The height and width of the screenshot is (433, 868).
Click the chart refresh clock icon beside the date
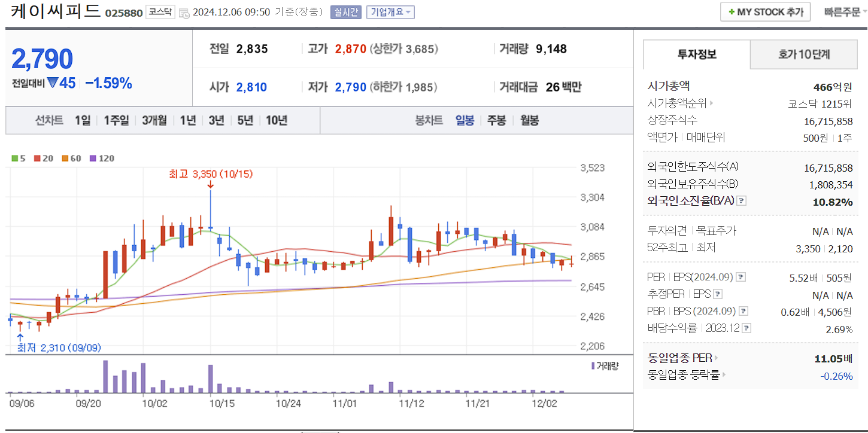click(186, 12)
